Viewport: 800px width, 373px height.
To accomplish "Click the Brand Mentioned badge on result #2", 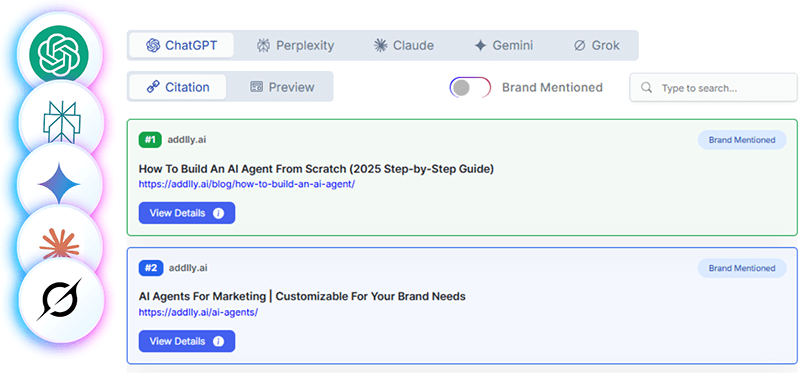I will coord(742,268).
